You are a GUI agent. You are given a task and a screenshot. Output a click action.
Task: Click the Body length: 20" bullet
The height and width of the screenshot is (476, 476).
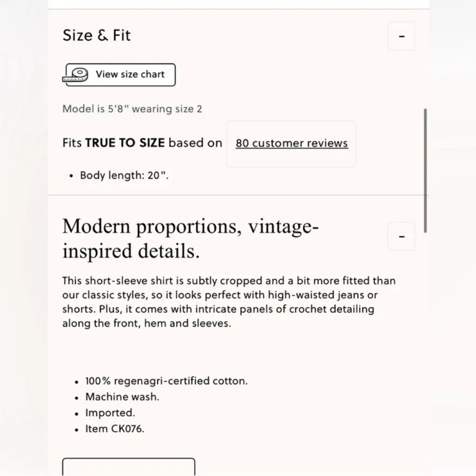(x=124, y=176)
